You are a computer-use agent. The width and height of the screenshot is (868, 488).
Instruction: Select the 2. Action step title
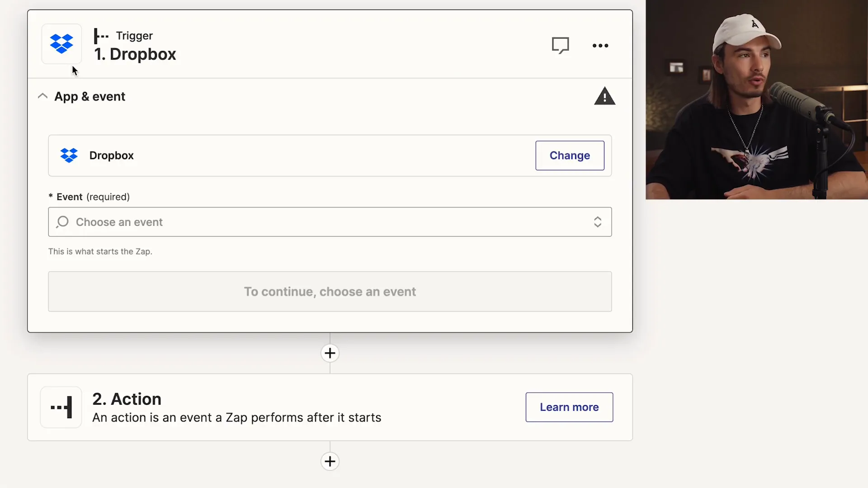(x=127, y=399)
